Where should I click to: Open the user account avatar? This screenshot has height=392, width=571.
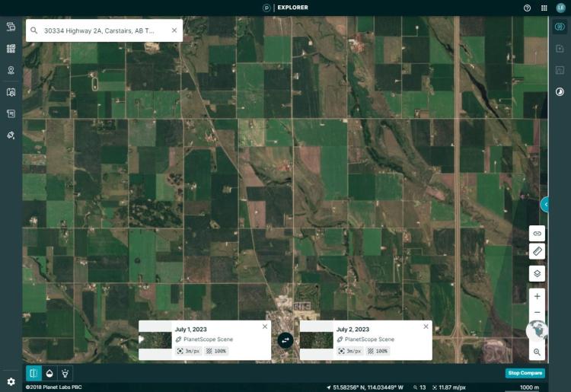click(560, 8)
